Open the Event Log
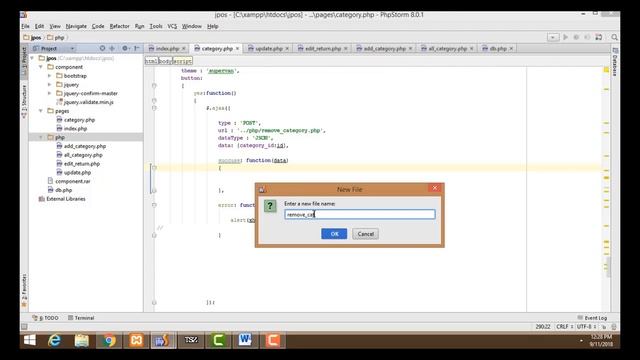This screenshot has width=640, height=360. tap(592, 318)
